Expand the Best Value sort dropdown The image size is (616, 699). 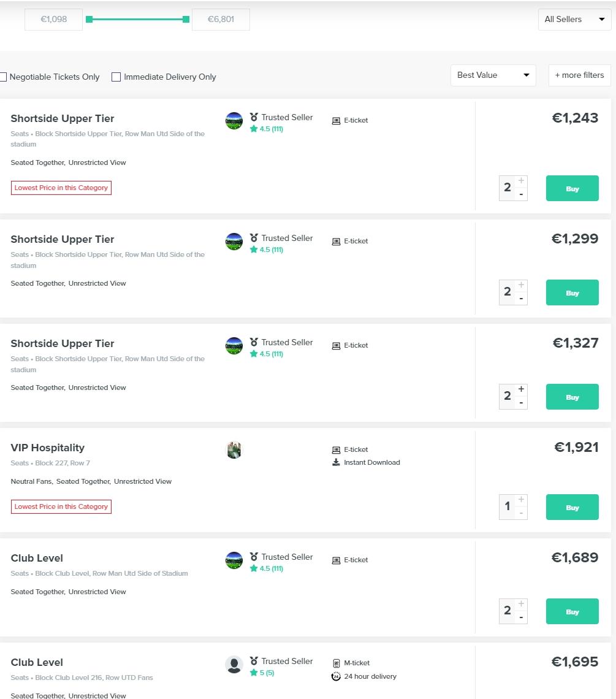[x=493, y=75]
